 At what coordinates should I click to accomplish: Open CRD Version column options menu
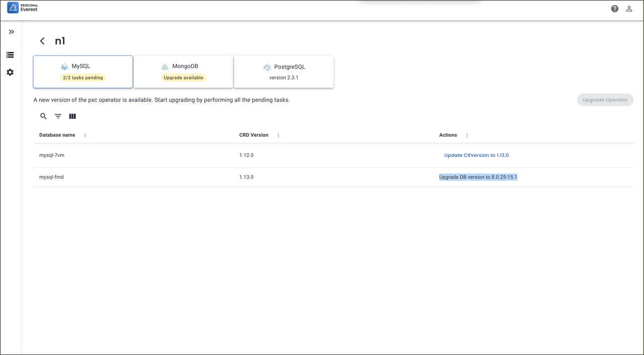click(278, 135)
